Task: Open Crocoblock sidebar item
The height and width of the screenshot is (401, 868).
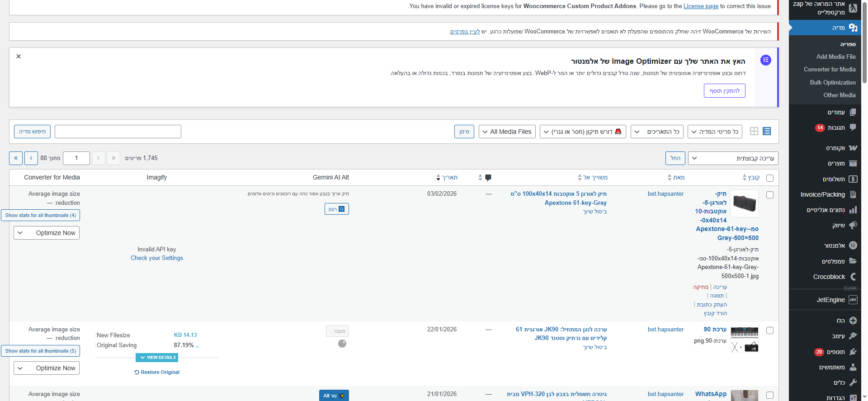Action: click(x=829, y=277)
